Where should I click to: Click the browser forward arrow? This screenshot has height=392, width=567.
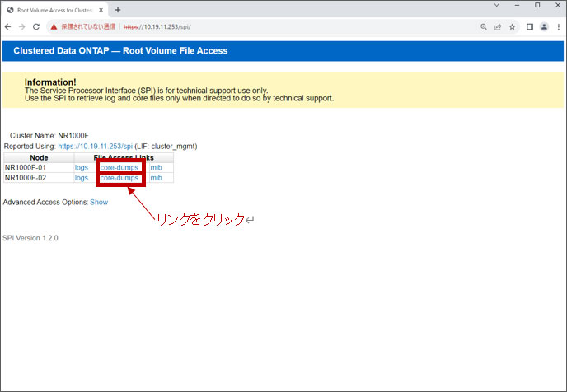(22, 26)
